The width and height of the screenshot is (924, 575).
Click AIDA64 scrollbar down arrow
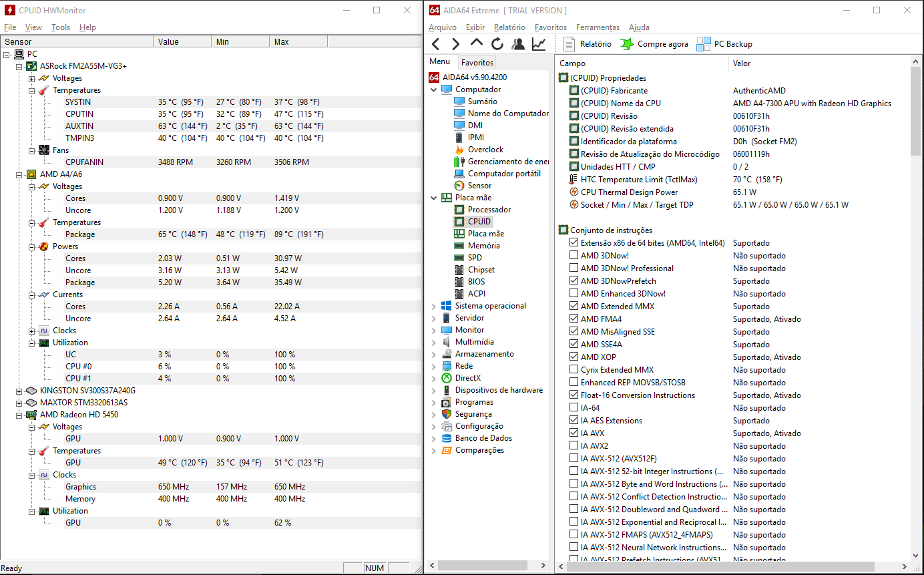point(916,555)
